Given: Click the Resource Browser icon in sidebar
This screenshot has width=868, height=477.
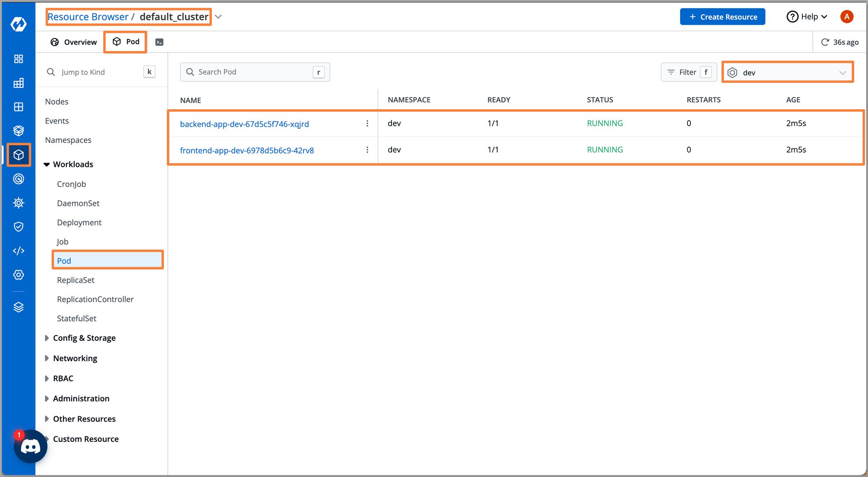Looking at the screenshot, I should (x=18, y=154).
